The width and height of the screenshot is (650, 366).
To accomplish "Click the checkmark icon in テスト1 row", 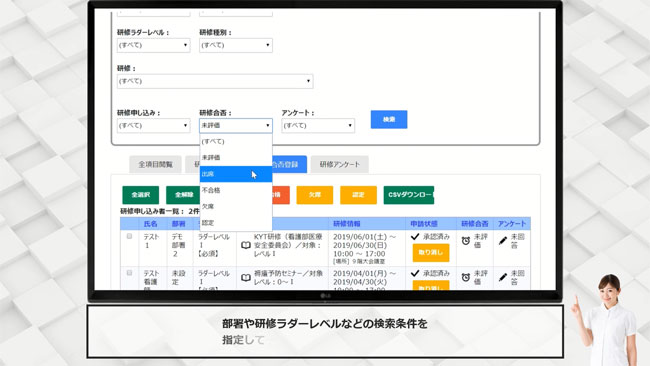I will click(415, 237).
